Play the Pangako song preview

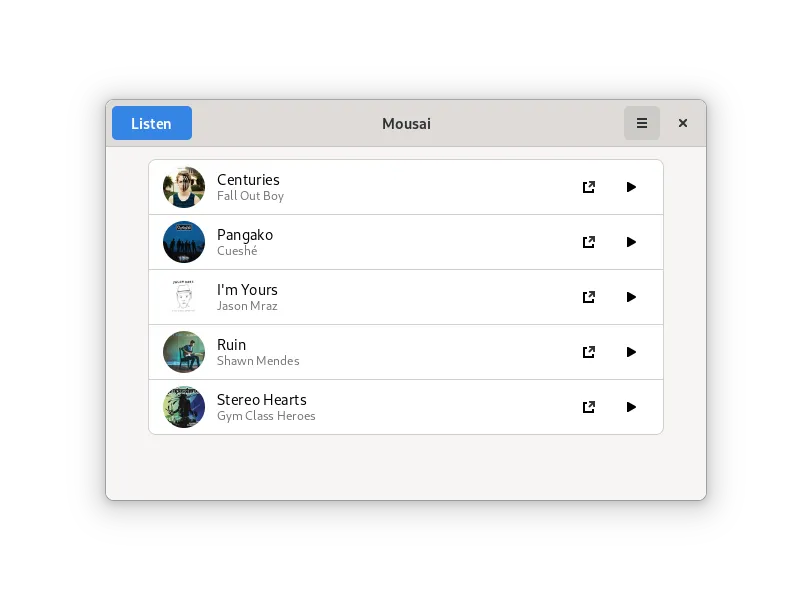[x=631, y=242]
